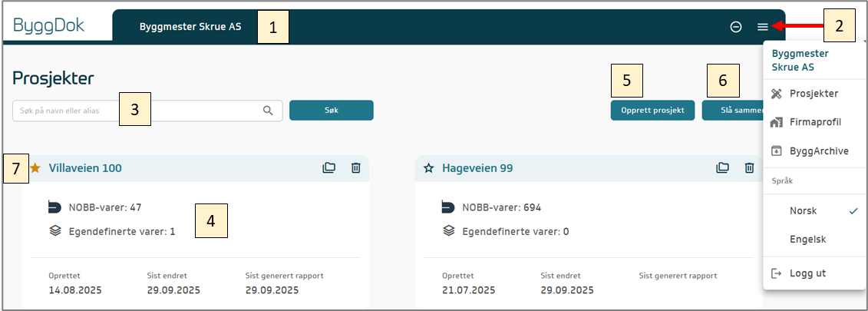Open Prosjekter from the side menu
The width and height of the screenshot is (868, 311).
[814, 94]
